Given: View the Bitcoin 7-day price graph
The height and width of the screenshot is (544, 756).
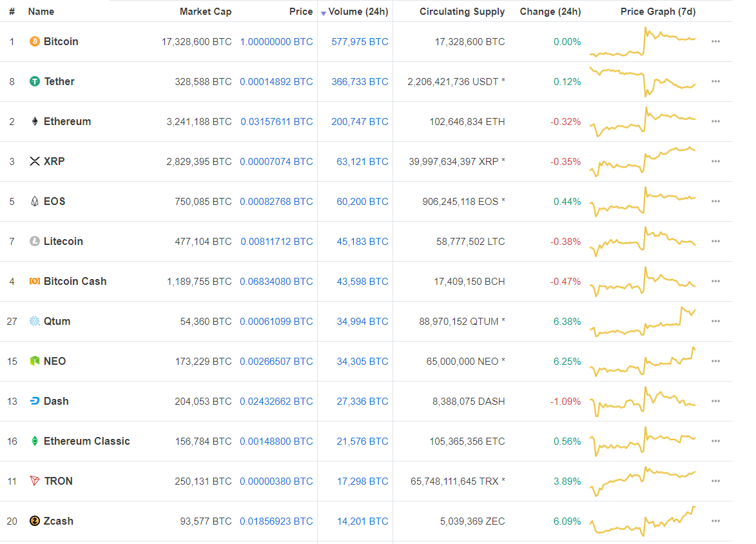Looking at the screenshot, I should coord(643,42).
